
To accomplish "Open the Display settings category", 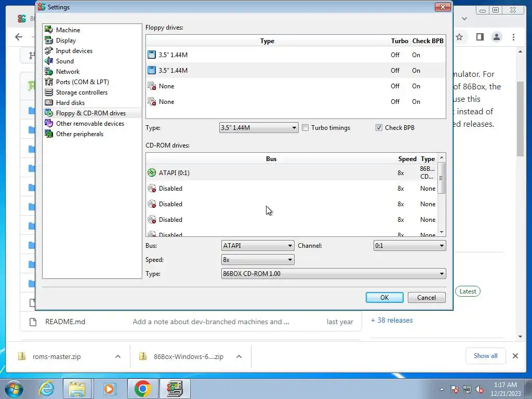I will (66, 41).
